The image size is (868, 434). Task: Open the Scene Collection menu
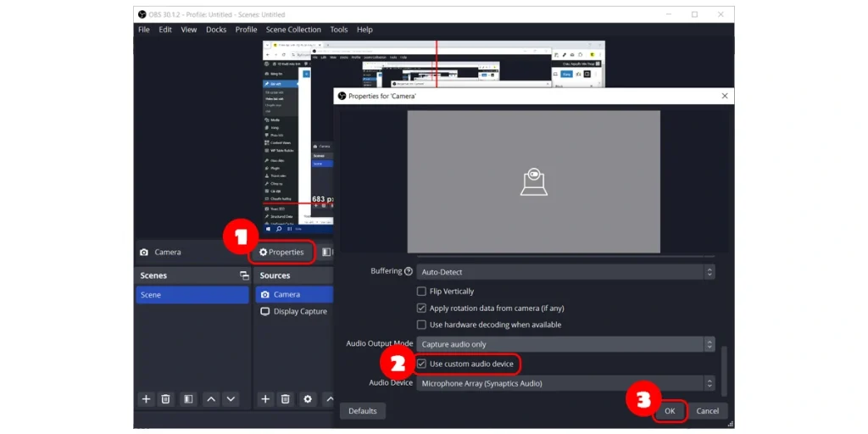293,30
